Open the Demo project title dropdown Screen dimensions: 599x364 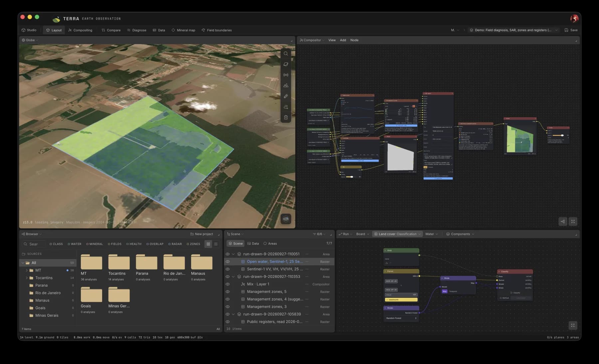pos(513,30)
